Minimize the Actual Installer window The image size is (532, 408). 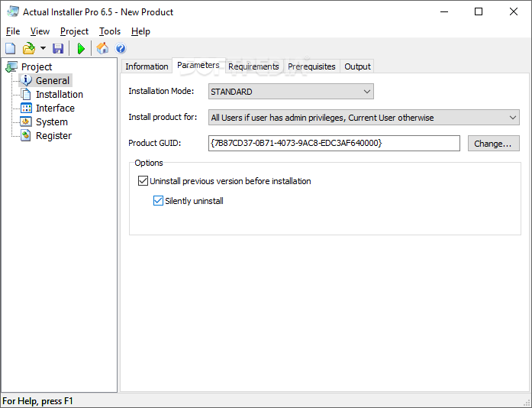pyautogui.click(x=444, y=11)
